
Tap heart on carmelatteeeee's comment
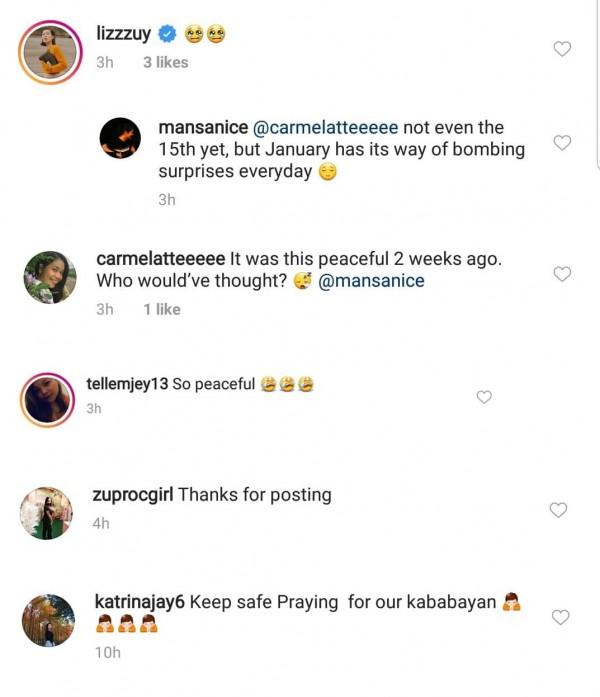pyautogui.click(x=562, y=274)
